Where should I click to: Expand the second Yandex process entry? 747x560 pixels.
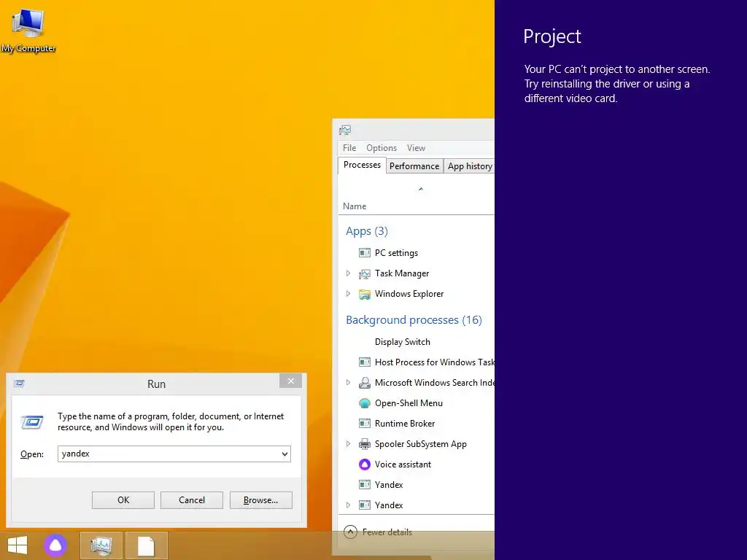coord(348,505)
